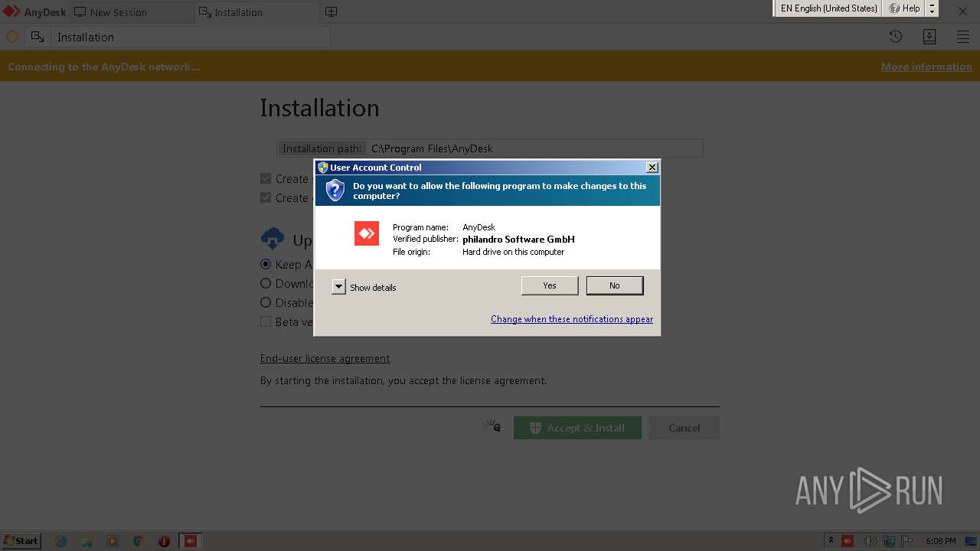This screenshot has height=551, width=980.
Task: Click Yes in the User Account Control dialog
Action: [550, 285]
